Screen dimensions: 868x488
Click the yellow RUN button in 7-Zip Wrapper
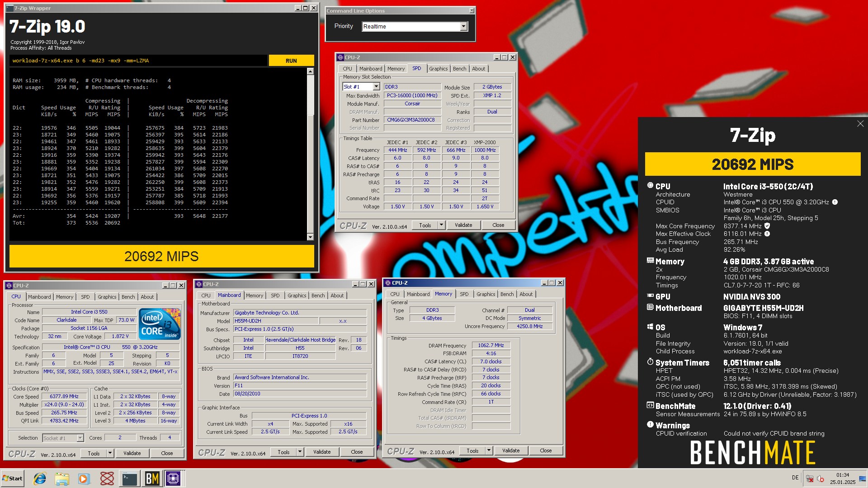[291, 61]
